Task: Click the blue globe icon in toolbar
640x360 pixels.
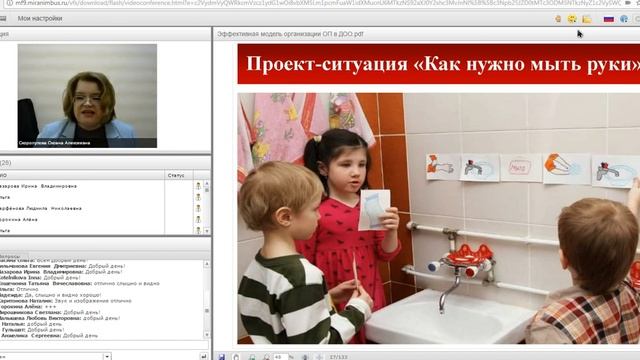Action: [x=624, y=19]
